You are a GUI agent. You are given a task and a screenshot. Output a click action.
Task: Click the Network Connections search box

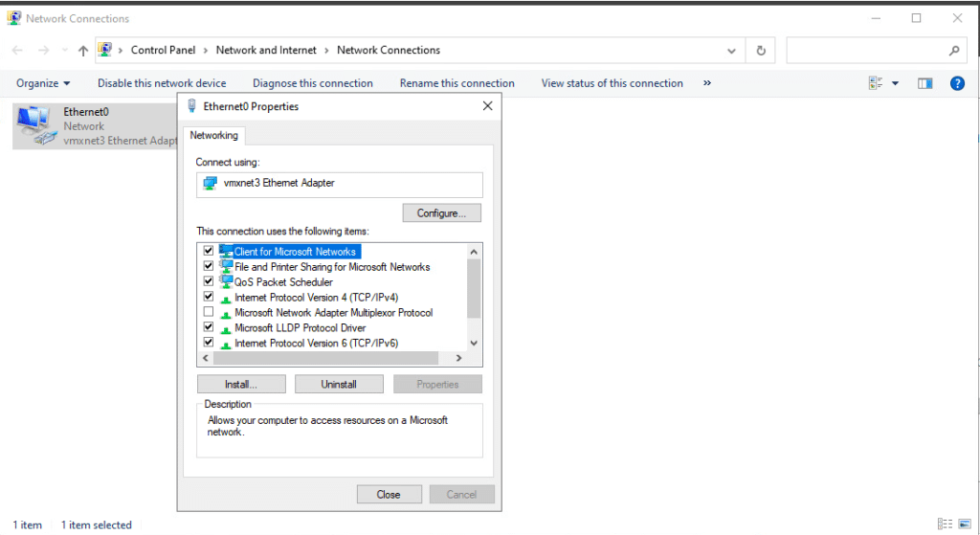pyautogui.click(x=866, y=51)
